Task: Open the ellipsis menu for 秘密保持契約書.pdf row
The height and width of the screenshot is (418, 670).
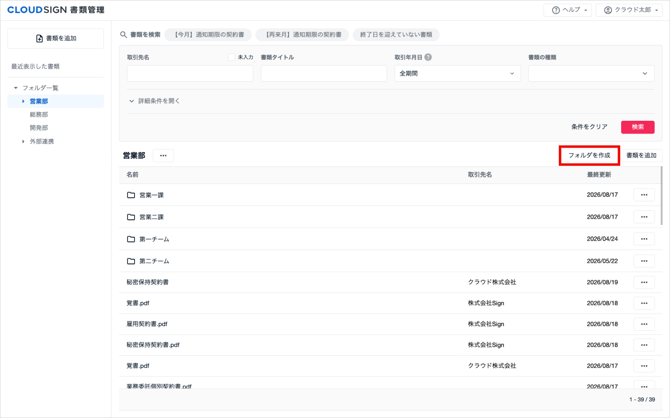Action: (x=644, y=345)
